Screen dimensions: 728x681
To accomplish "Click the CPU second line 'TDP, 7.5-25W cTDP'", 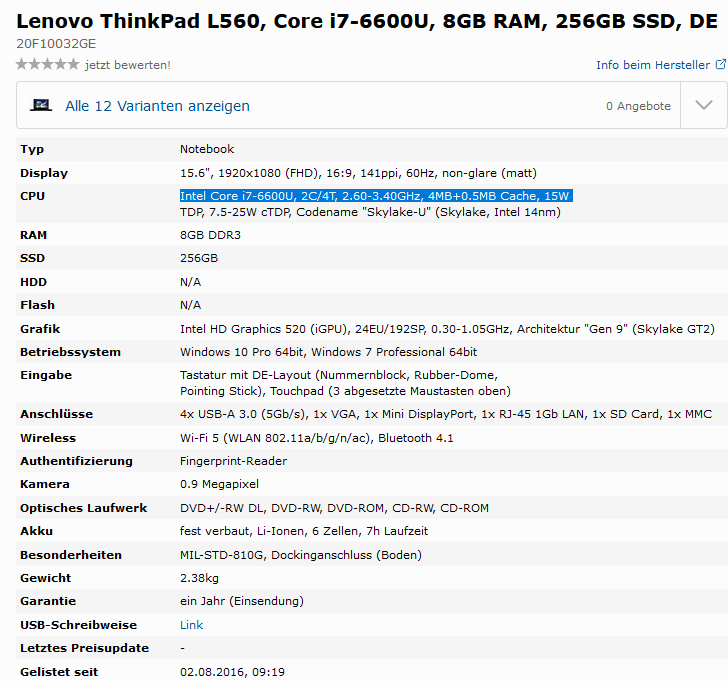I will pyautogui.click(x=235, y=212).
